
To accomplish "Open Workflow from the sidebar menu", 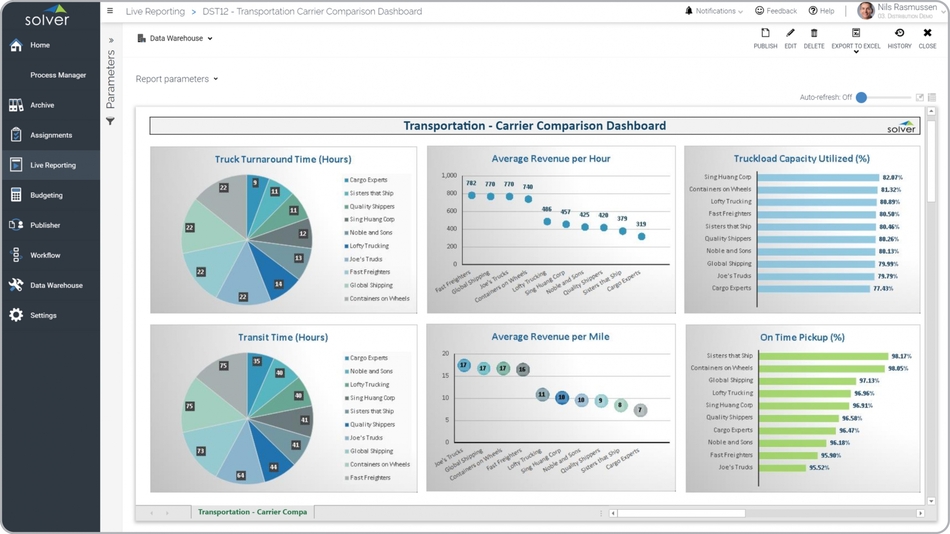I will 45,255.
